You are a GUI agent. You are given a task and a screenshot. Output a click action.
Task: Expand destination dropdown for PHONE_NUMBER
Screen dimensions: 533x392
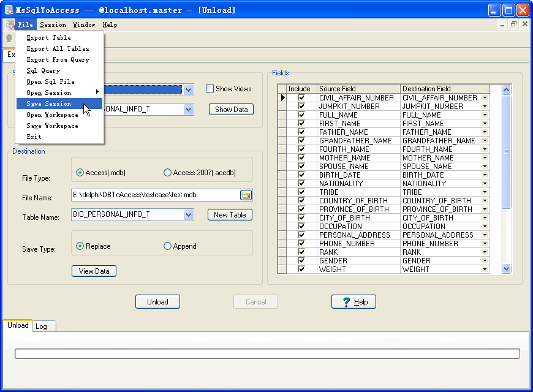pyautogui.click(x=485, y=243)
